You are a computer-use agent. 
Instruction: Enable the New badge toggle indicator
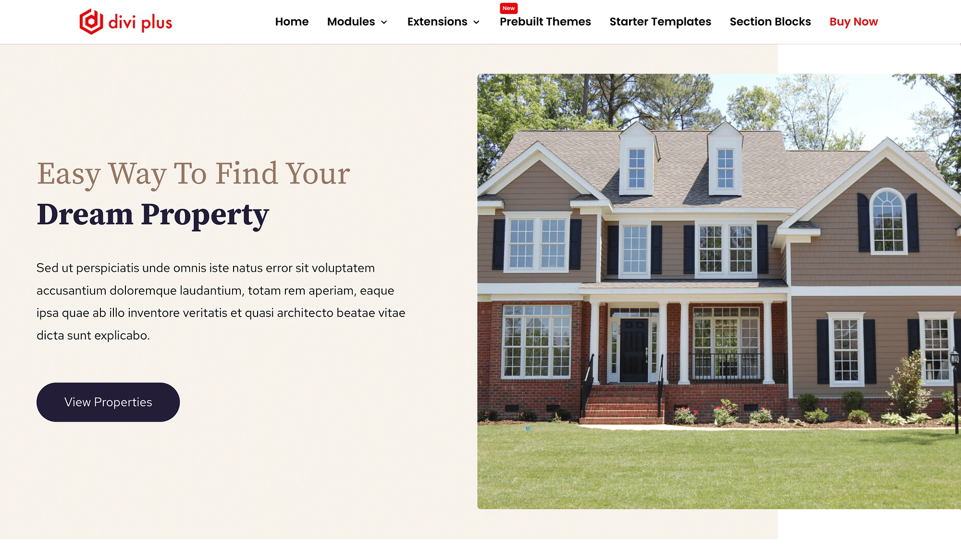point(509,8)
